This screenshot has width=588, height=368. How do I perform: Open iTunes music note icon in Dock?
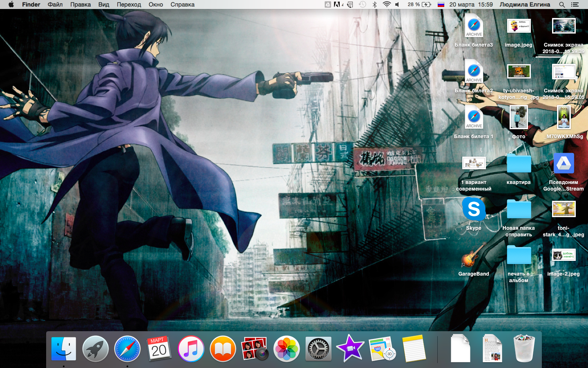(x=191, y=349)
